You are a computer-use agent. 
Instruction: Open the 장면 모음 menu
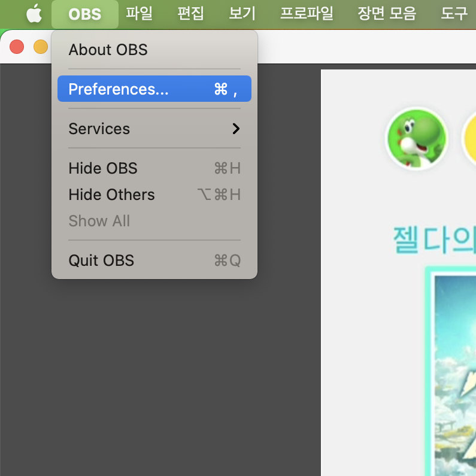tap(386, 14)
